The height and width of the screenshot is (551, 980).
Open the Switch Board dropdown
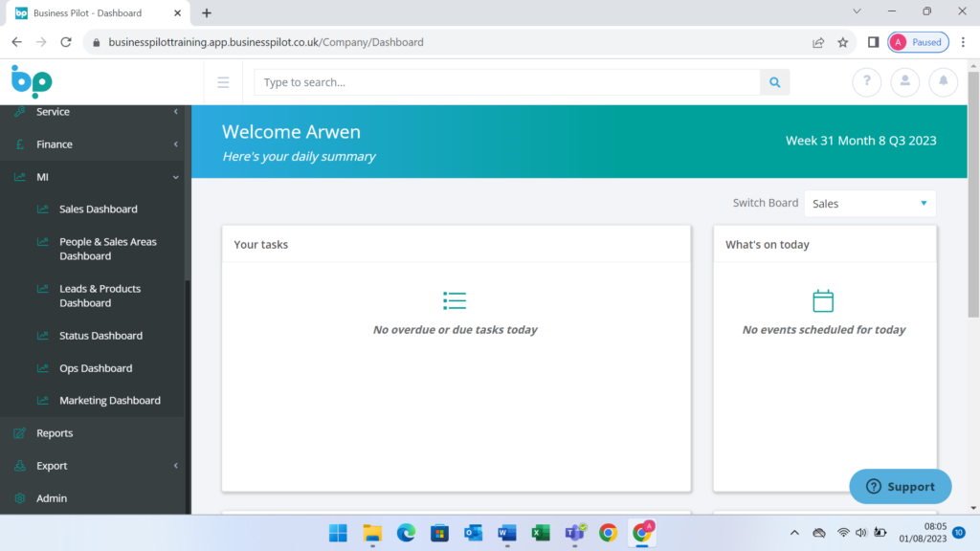(x=869, y=204)
